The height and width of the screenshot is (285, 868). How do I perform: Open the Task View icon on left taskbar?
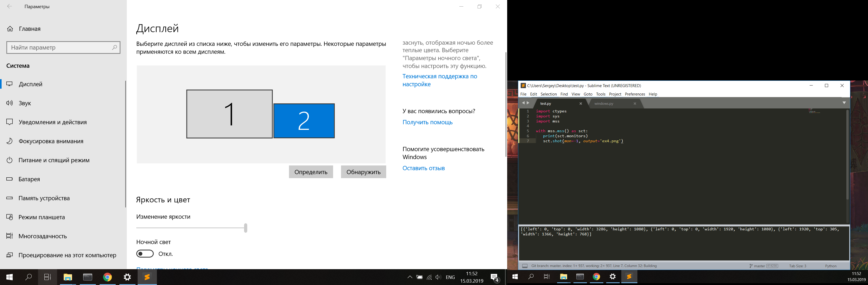[48, 277]
